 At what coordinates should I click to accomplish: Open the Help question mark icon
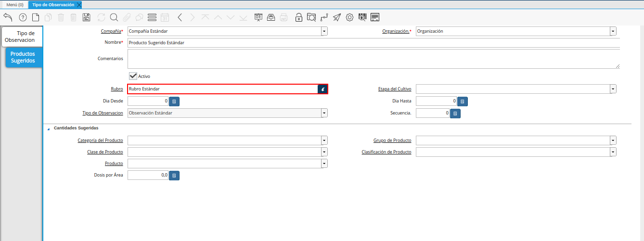pos(23,17)
